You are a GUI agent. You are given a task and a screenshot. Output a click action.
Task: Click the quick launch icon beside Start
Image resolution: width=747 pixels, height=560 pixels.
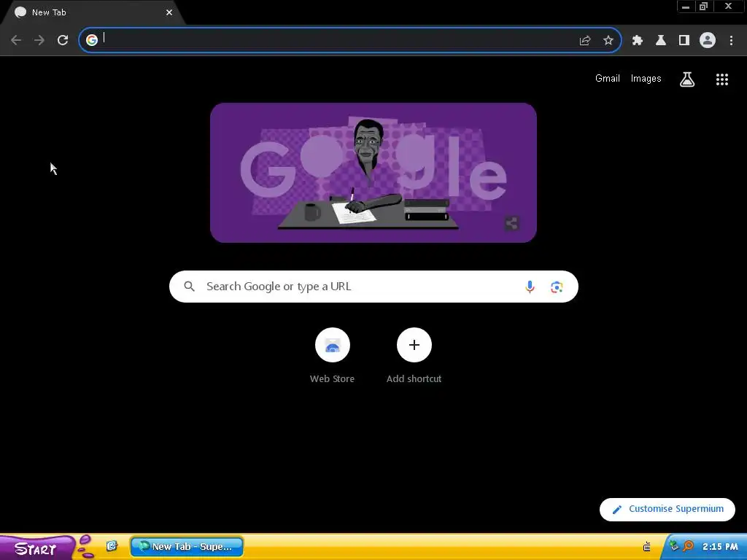112,546
